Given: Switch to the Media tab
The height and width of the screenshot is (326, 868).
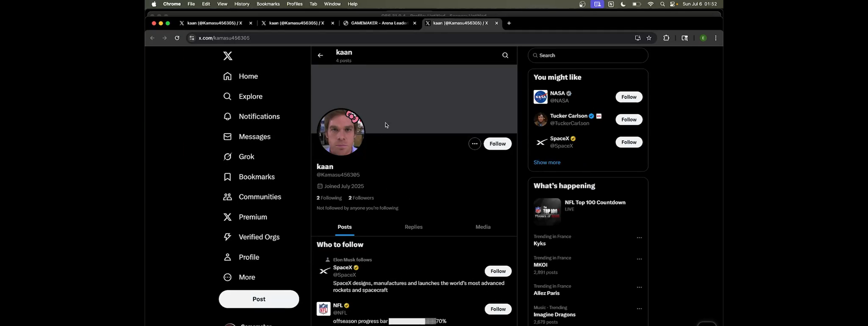Looking at the screenshot, I should click(x=483, y=227).
